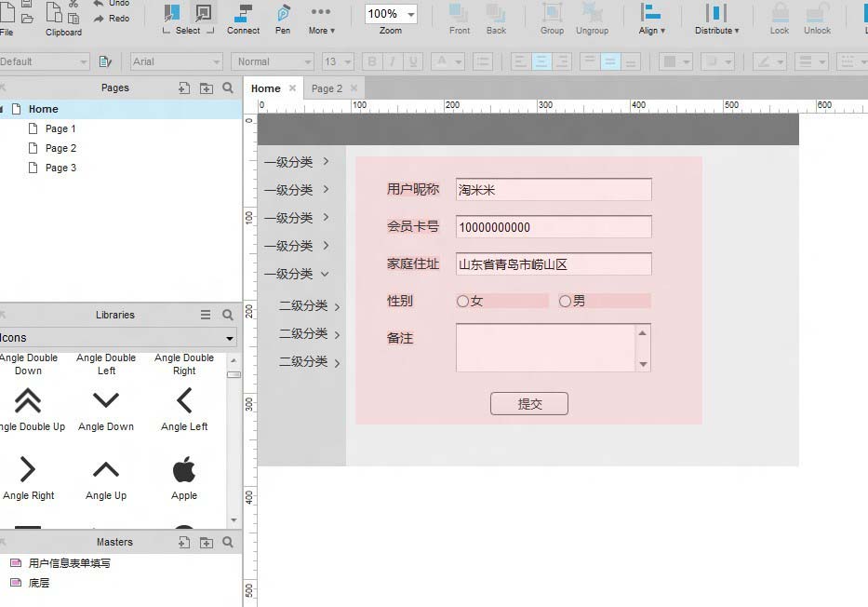Open the Distribute options
The height and width of the screenshot is (607, 868).
[716, 20]
